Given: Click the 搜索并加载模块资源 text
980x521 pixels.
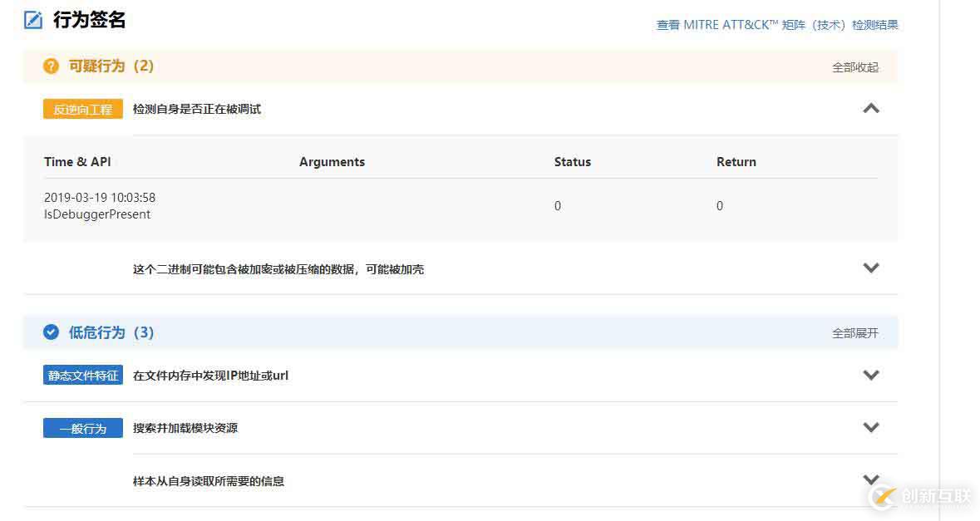Looking at the screenshot, I should click(185, 428).
